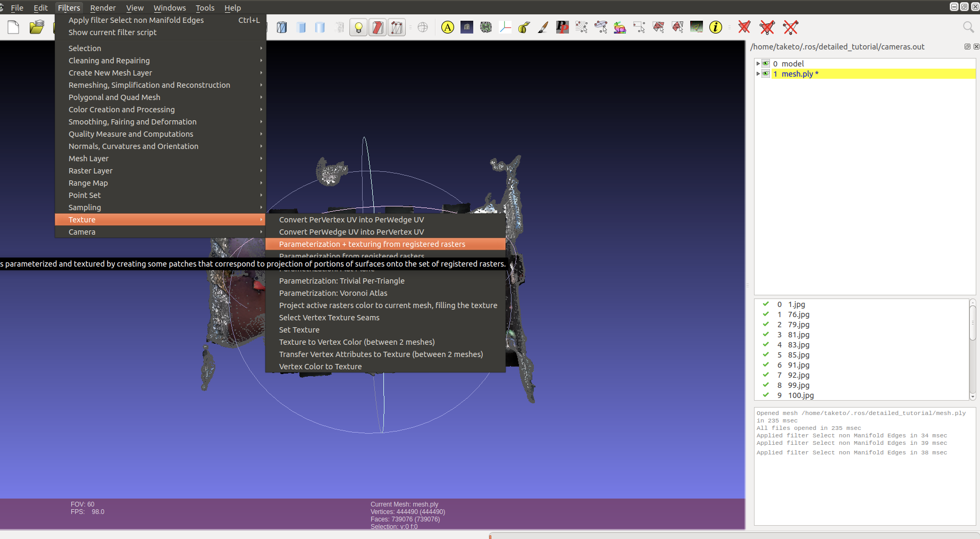Expand the mesh.ply layer tree entry
980x539 pixels.
[758, 74]
